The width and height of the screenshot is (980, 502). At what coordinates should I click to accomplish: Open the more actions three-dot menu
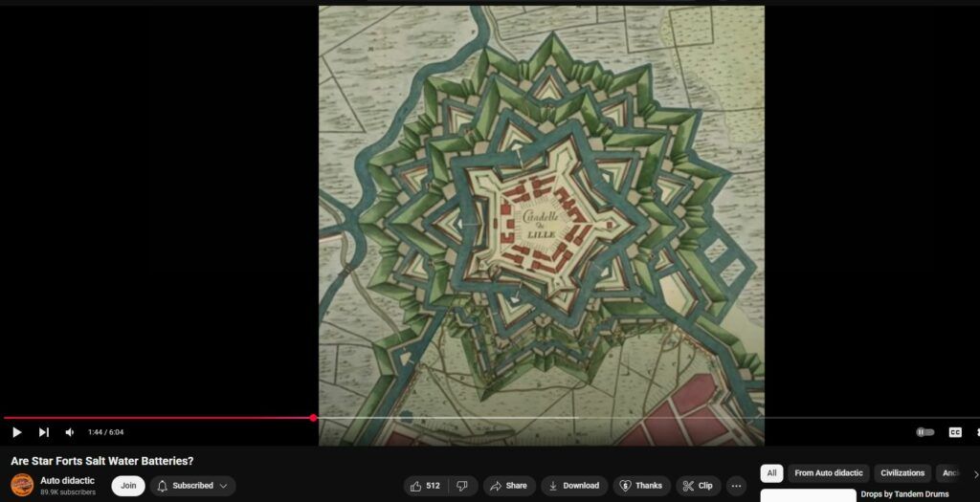735,486
